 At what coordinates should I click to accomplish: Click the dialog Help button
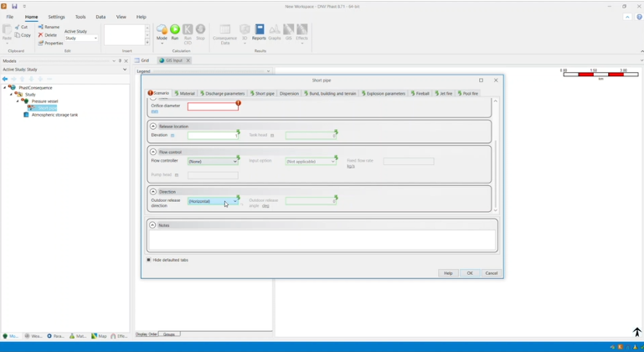(448, 273)
